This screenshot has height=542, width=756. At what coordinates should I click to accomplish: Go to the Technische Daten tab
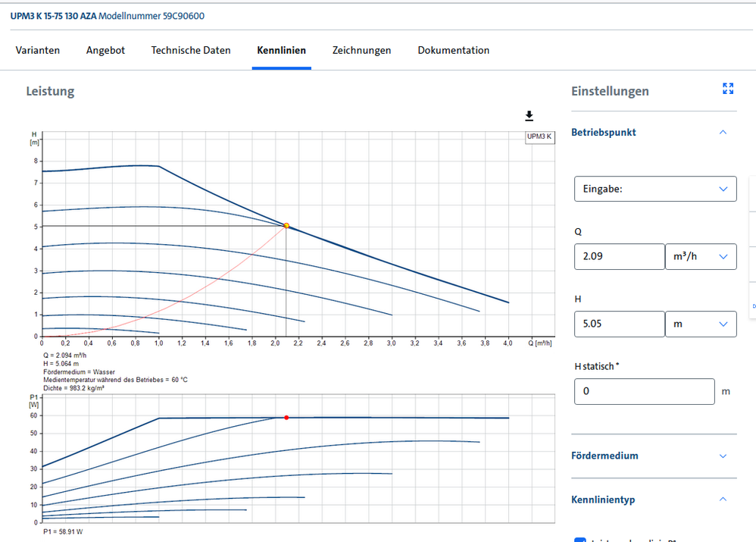tap(191, 50)
